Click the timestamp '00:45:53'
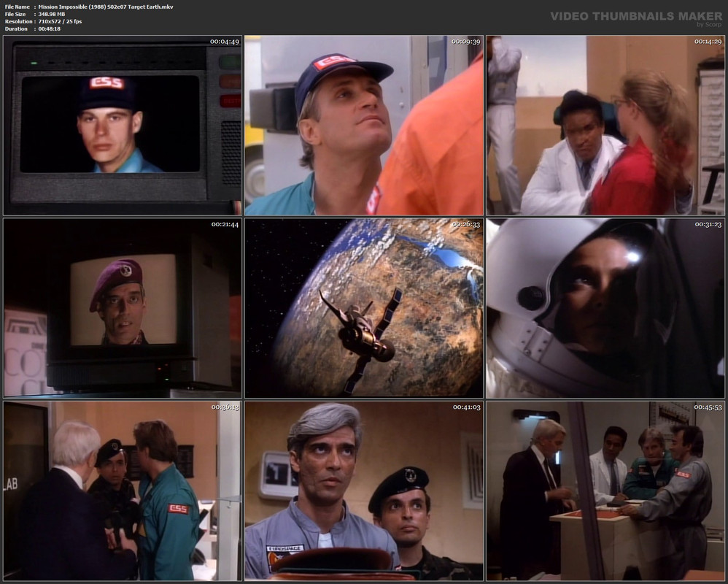 point(708,407)
